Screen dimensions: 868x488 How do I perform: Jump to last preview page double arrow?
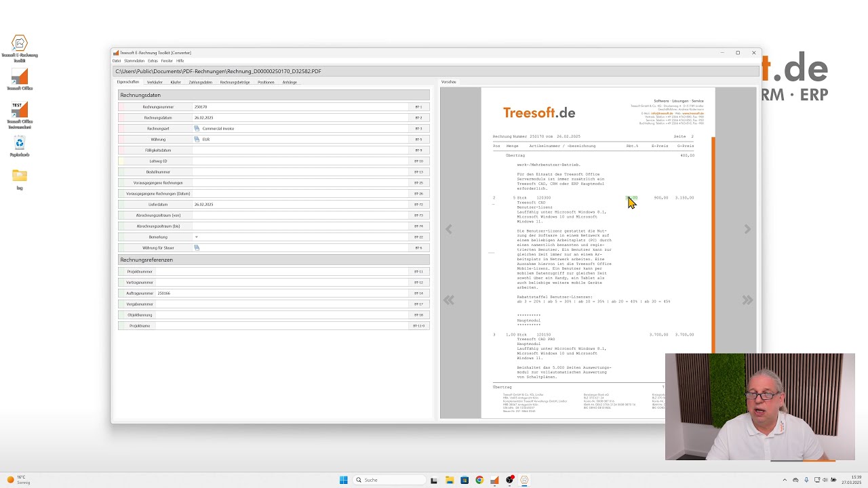[x=747, y=300]
